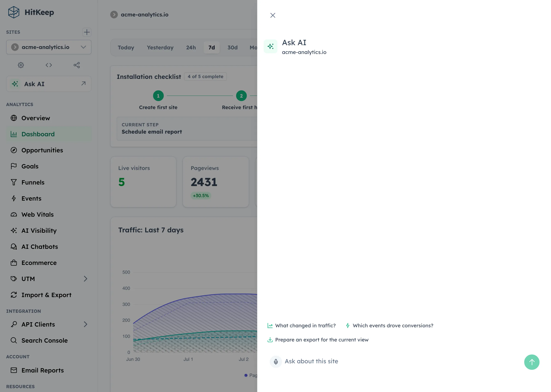Click the Overview globe icon
This screenshot has height=392, width=551.
click(14, 118)
